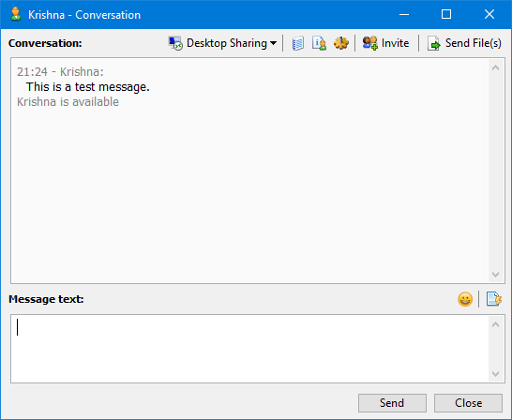This screenshot has width=512, height=420.
Task: Open the plugins puzzle-piece icon
Action: pyautogui.click(x=341, y=43)
